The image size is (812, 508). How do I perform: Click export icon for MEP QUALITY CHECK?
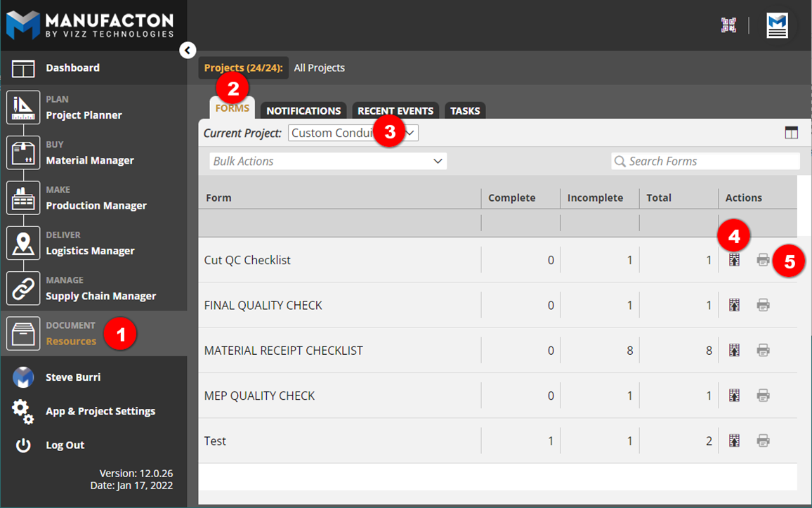click(x=734, y=396)
